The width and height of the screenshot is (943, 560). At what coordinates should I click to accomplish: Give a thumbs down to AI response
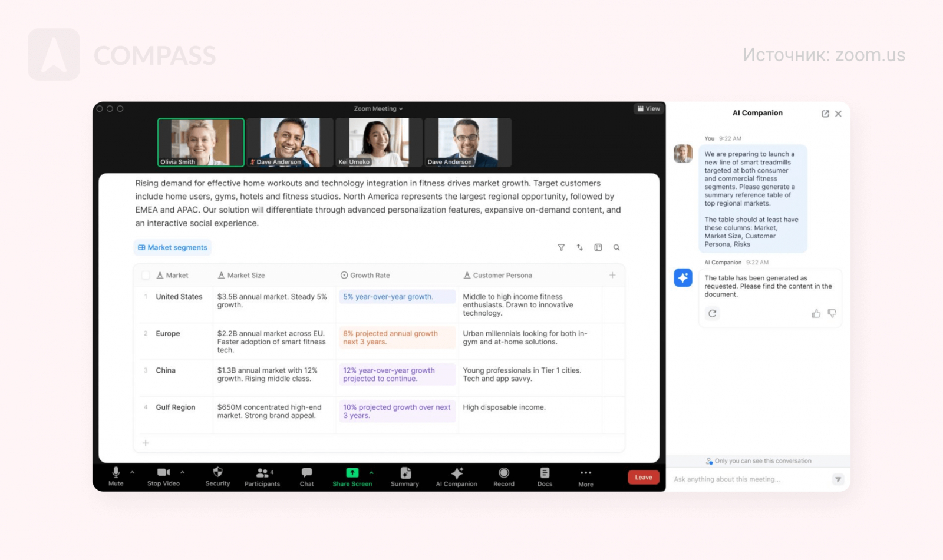832,313
